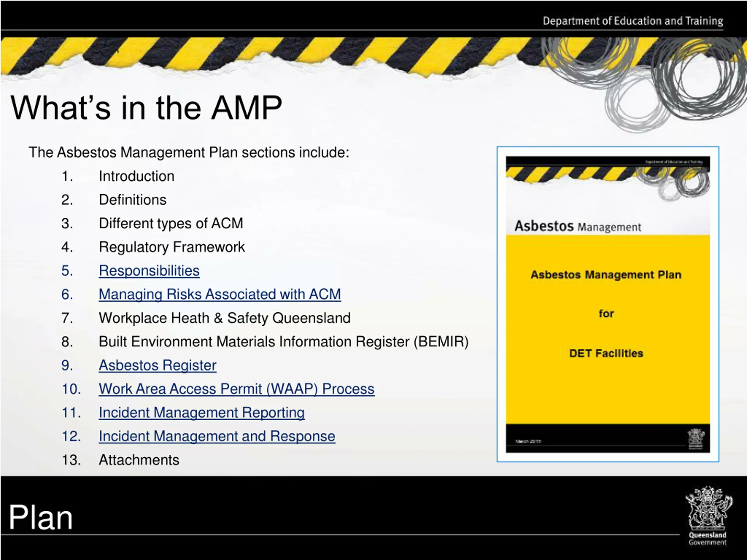Click the small crest on the document cover
The width and height of the screenshot is (747, 560).
[x=696, y=439]
